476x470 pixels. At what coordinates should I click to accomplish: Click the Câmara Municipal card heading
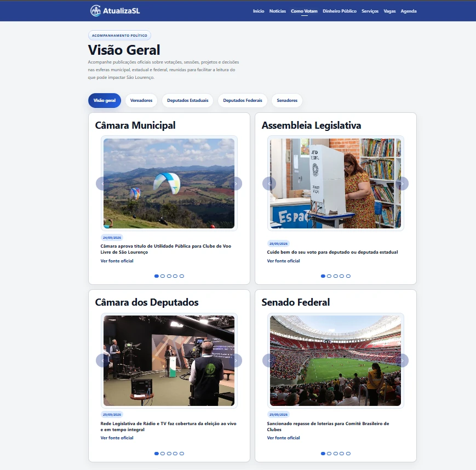tap(135, 125)
